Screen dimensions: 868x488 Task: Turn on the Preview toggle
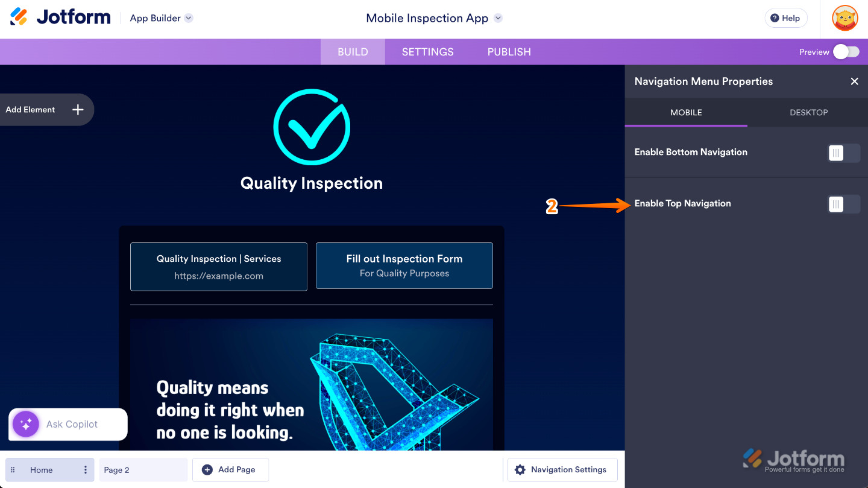(x=846, y=52)
